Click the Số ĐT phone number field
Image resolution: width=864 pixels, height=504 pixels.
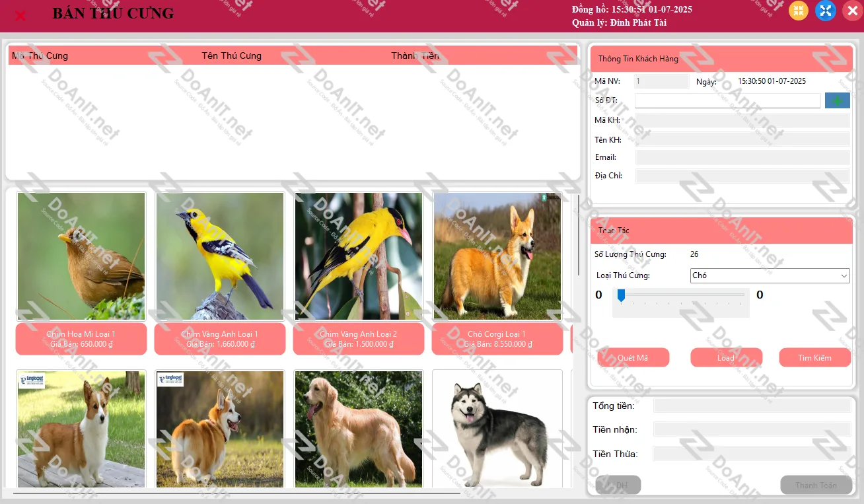coord(727,100)
